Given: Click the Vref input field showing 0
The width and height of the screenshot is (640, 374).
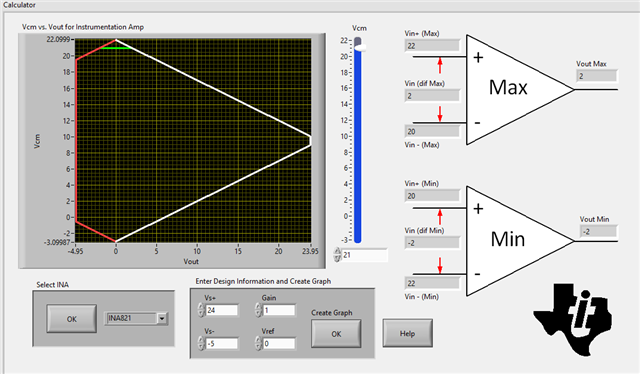Looking at the screenshot, I should click(x=279, y=344).
